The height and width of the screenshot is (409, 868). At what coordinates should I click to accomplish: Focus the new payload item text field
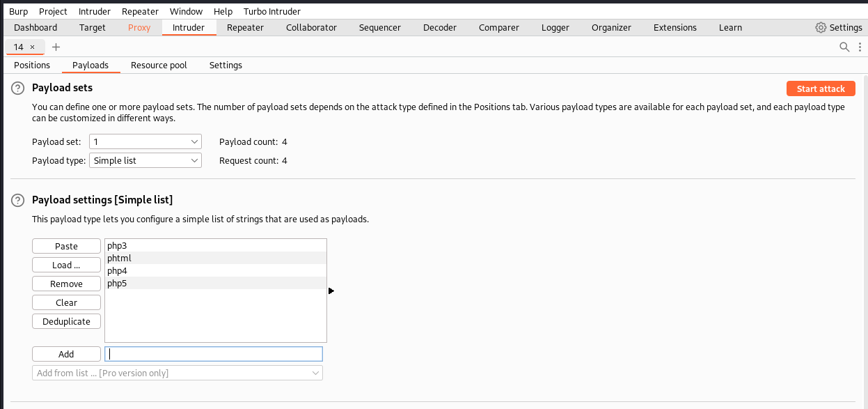tap(214, 354)
